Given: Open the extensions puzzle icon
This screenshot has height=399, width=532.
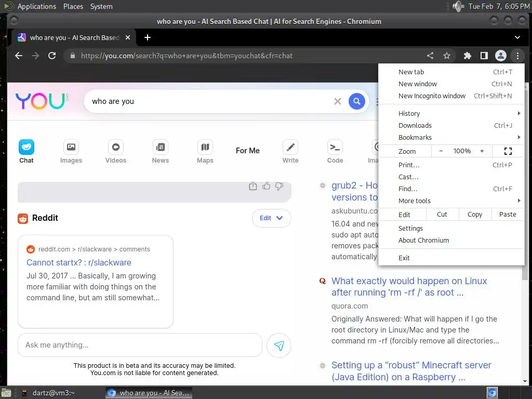Looking at the screenshot, I should (x=467, y=56).
